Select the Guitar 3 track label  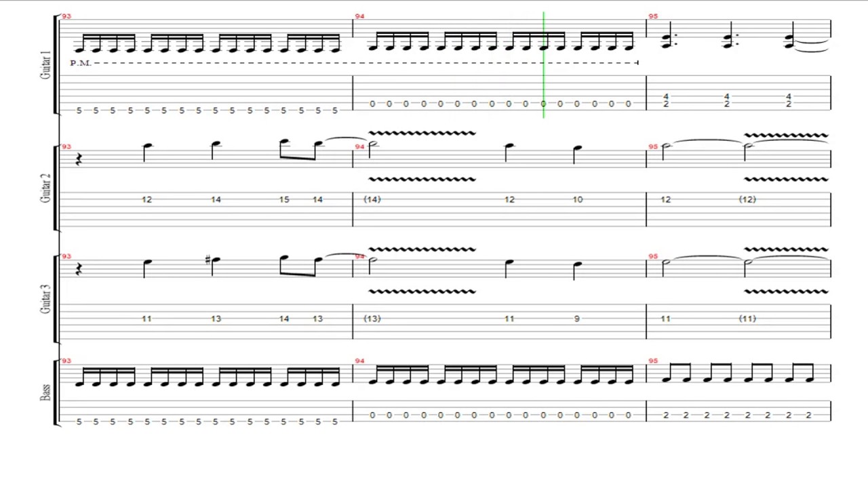[x=45, y=299]
